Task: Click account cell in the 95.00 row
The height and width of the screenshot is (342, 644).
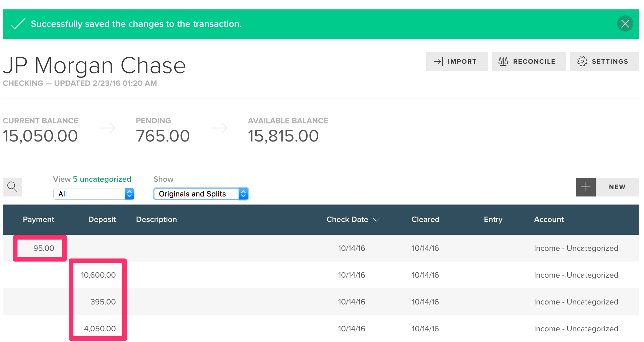Action: 576,248
